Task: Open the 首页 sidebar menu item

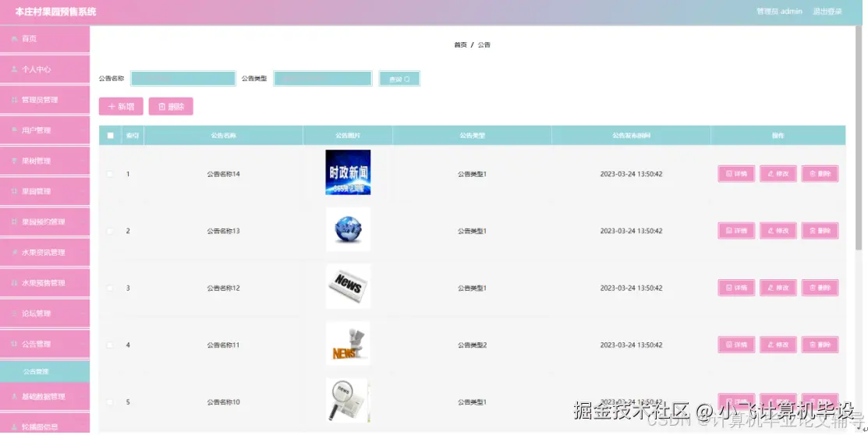Action: pos(44,39)
